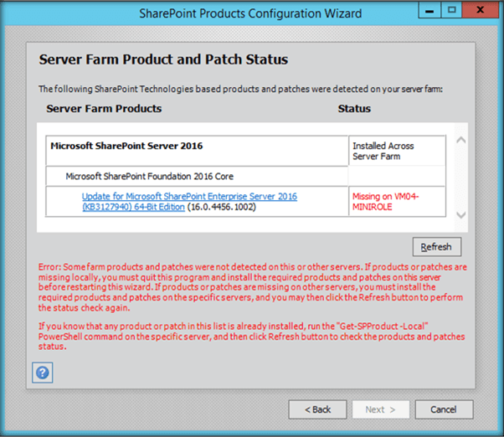Click the blue help question mark icon

pos(40,372)
